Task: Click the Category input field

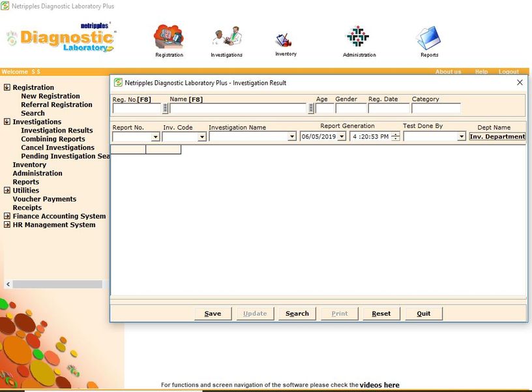Action: point(436,109)
